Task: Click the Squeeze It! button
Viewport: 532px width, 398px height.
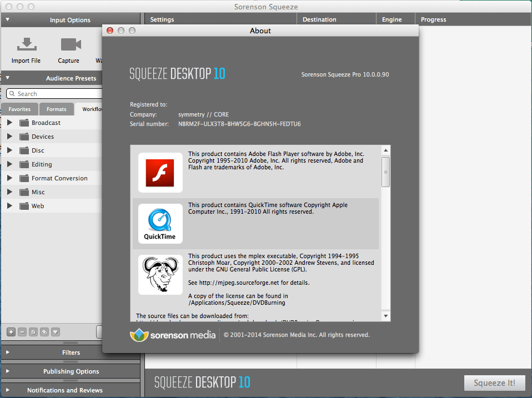Action: 494,383
